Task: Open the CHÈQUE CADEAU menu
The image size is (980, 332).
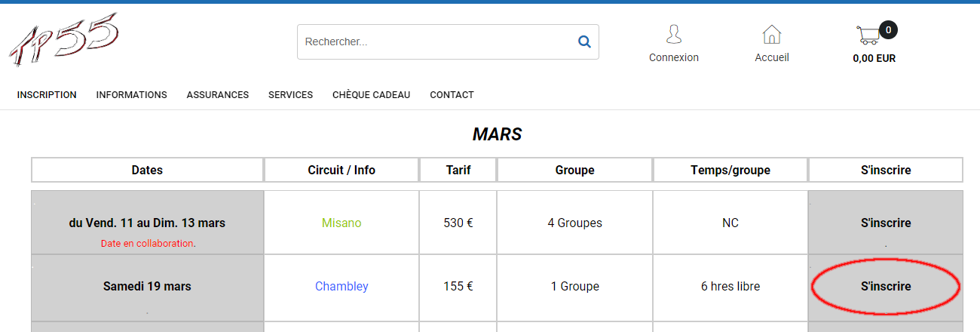Action: 372,95
